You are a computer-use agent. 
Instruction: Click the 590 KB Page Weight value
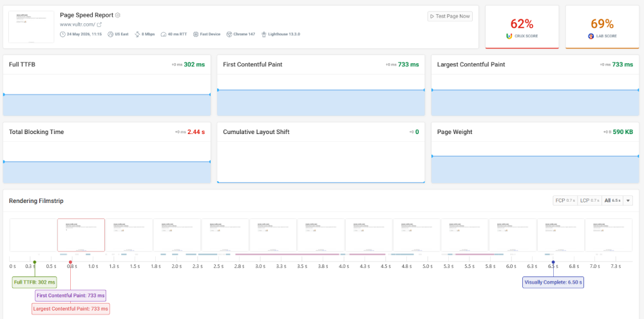[623, 132]
